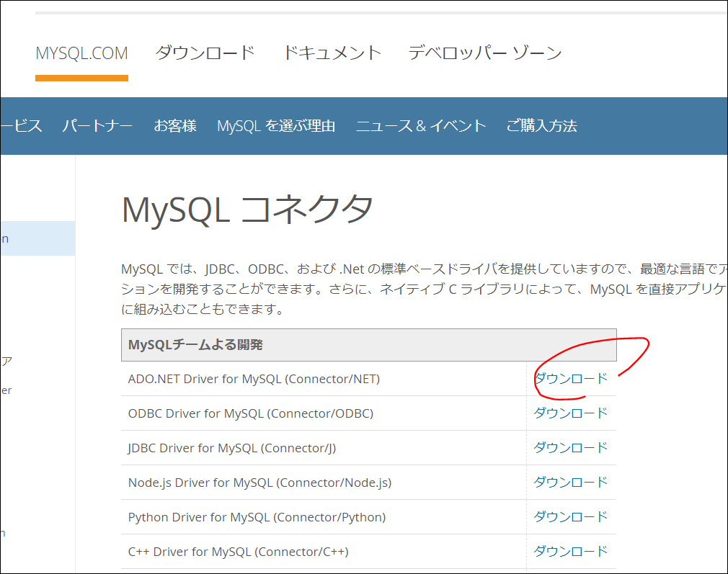Select ご購入方法 in blue menu
Image resolution: width=728 pixels, height=574 pixels.
[542, 126]
